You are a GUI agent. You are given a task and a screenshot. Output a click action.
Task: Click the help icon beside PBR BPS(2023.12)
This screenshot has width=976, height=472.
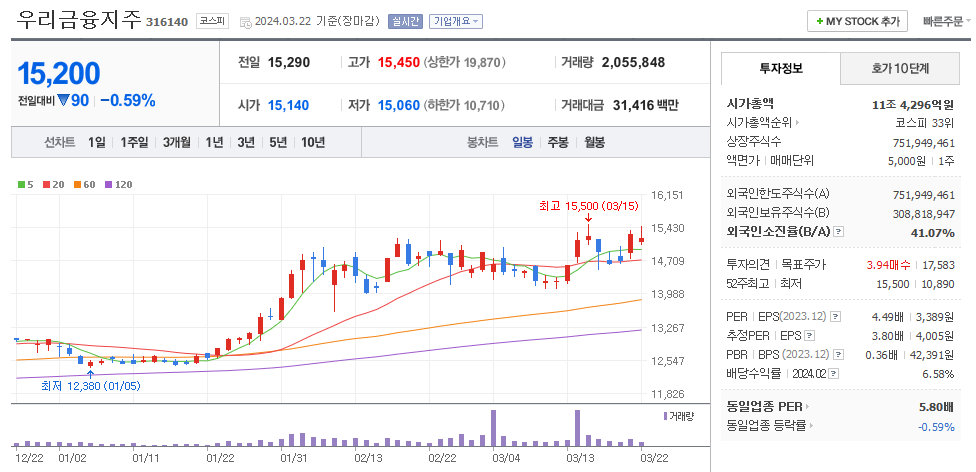click(x=838, y=355)
